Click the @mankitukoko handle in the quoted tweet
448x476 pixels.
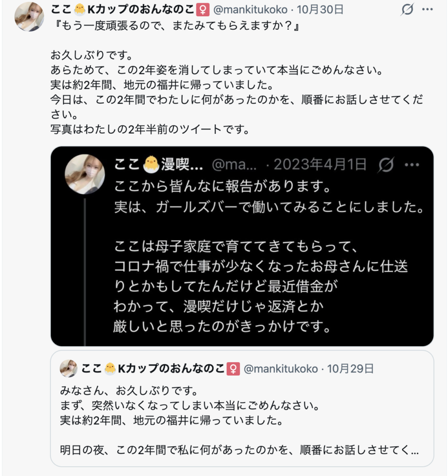point(281,369)
